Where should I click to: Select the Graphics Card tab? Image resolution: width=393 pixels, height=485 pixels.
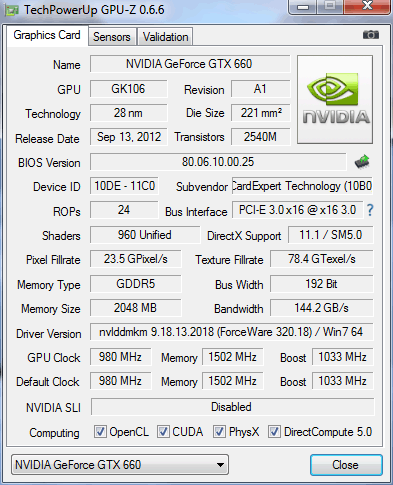[x=47, y=35]
